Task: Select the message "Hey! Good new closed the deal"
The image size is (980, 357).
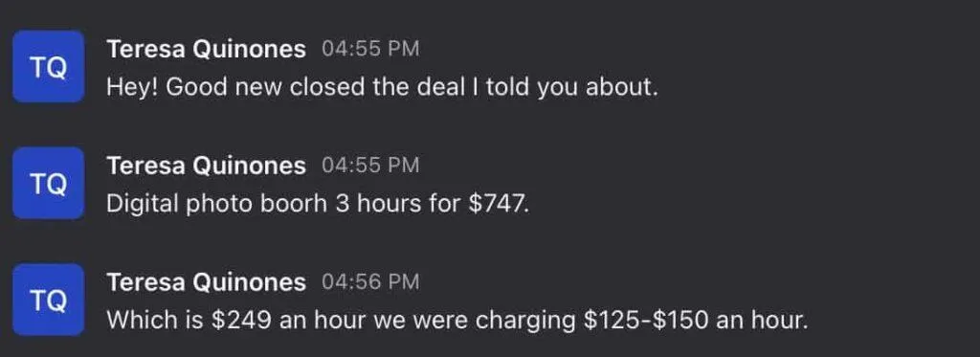Action: (383, 87)
